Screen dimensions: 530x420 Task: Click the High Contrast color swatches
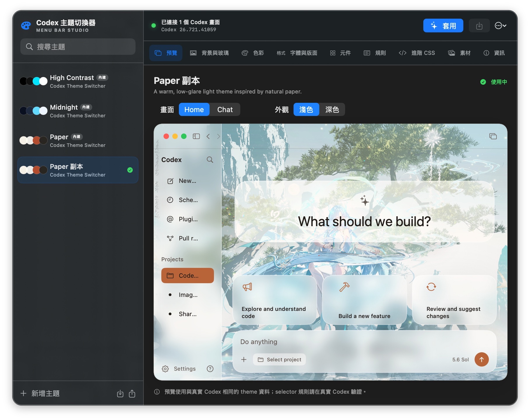point(33,81)
